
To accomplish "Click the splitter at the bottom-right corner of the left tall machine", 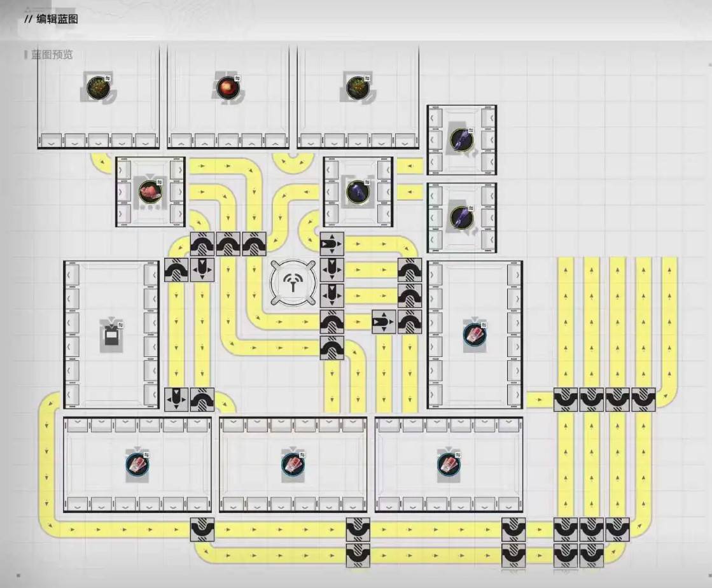I will [176, 400].
